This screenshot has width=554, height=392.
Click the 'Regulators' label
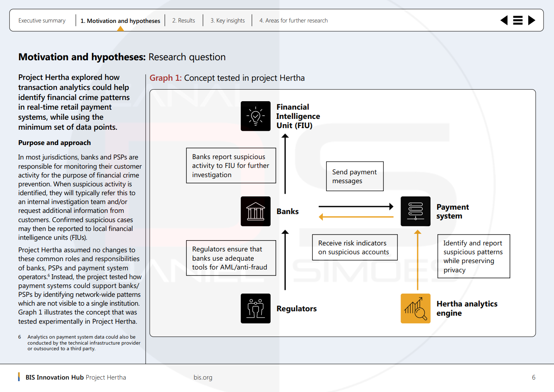tap(297, 308)
